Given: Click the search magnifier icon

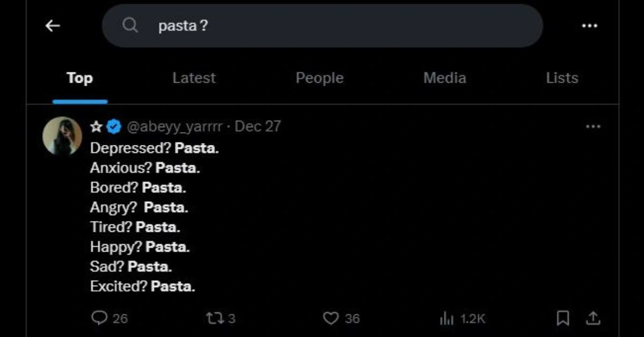Looking at the screenshot, I should (130, 25).
